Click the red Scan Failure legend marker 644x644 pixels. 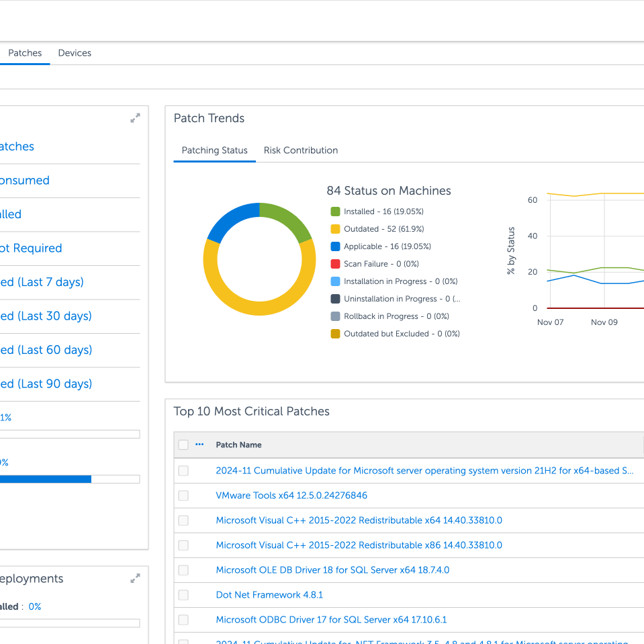pos(335,264)
